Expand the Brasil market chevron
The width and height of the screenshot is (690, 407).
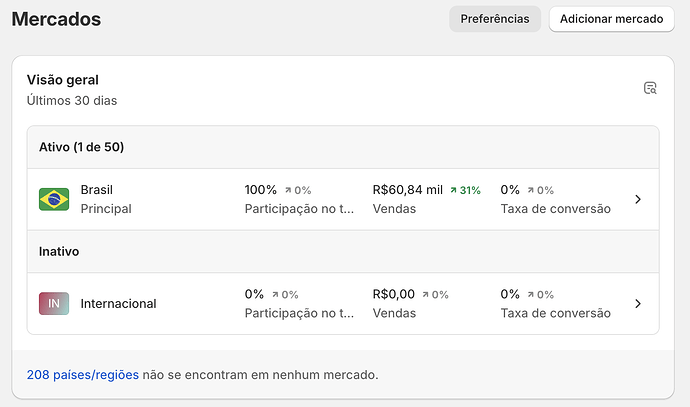[x=638, y=199]
